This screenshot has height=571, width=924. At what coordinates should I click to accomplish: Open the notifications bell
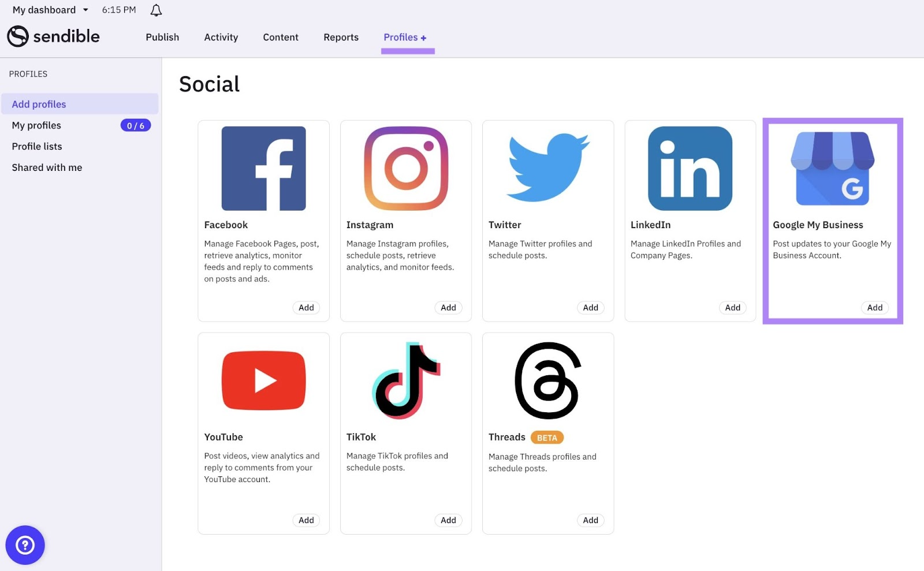tap(155, 9)
